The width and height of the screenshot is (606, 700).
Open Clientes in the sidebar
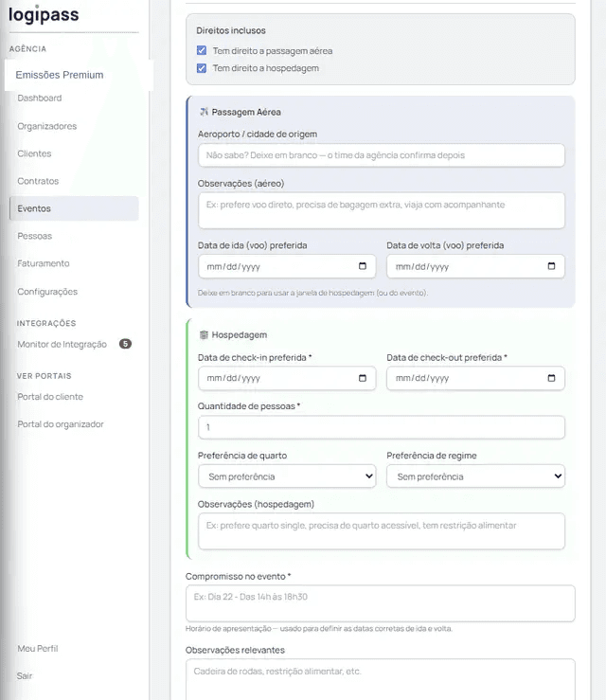[34, 153]
